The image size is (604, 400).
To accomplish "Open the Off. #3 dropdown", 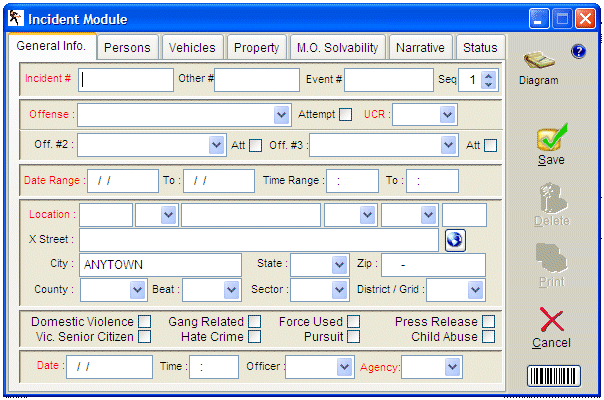I will (448, 145).
